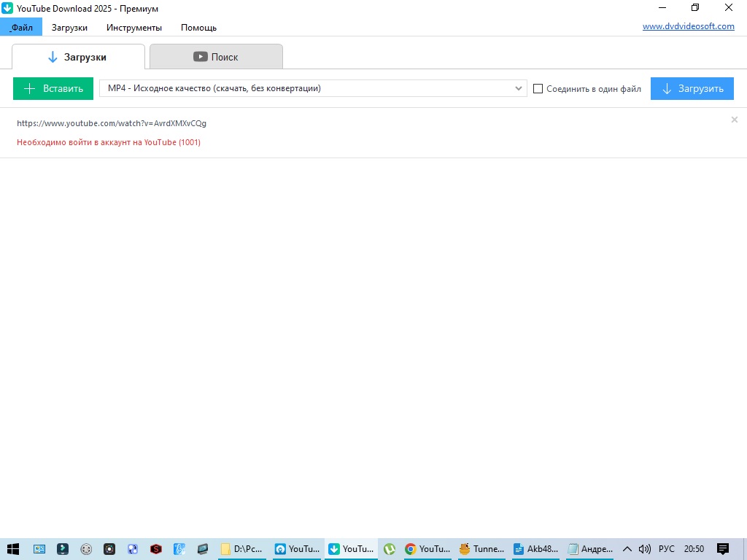Open the pinned monitor-picture app in the taskbar
This screenshot has width=747, height=560.
pos(39,549)
